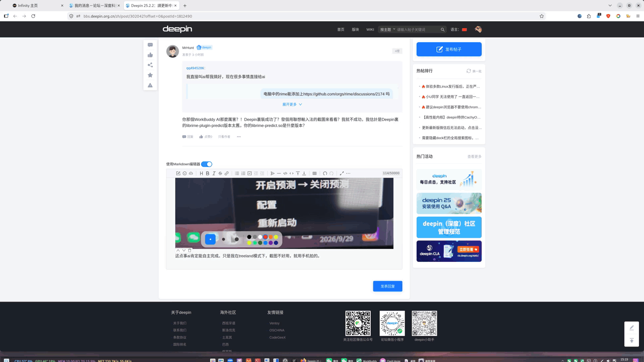The image size is (644, 362).
Task: Toggle italic formatting in the editor
Action: [x=214, y=173]
